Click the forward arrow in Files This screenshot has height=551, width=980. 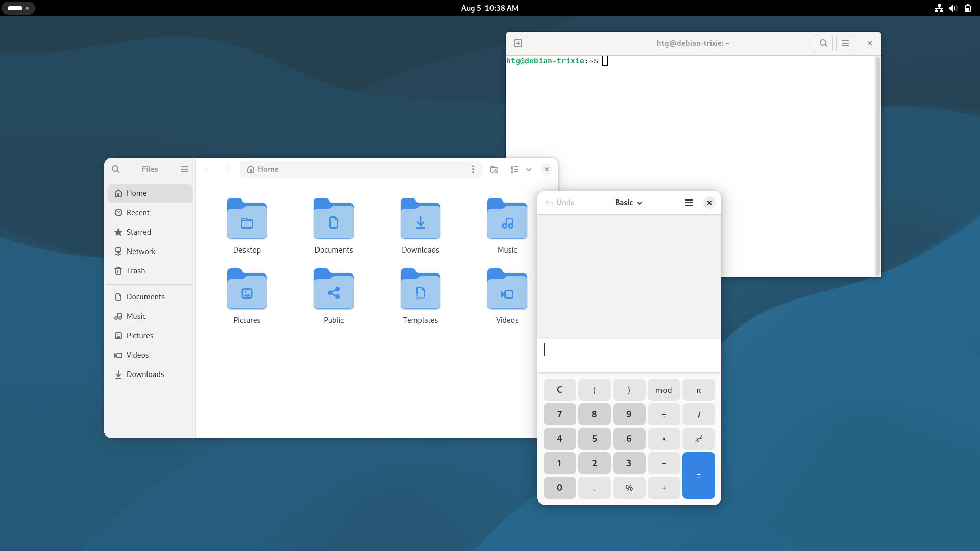[228, 169]
